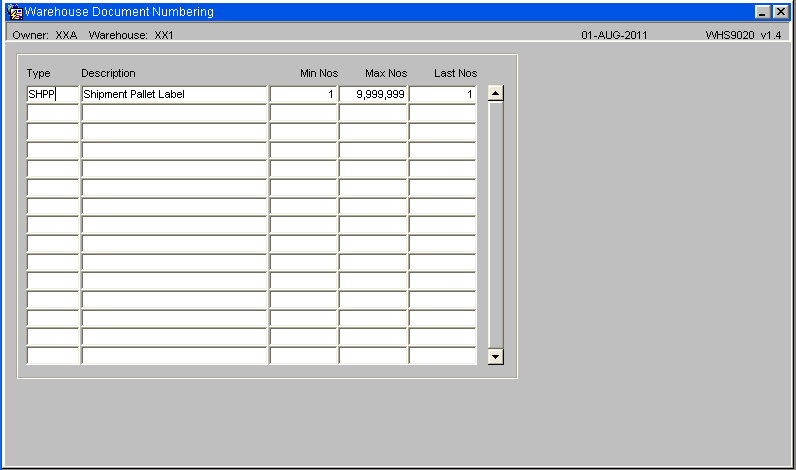Click the Max Nos column header
The image size is (796, 470).
[386, 73]
